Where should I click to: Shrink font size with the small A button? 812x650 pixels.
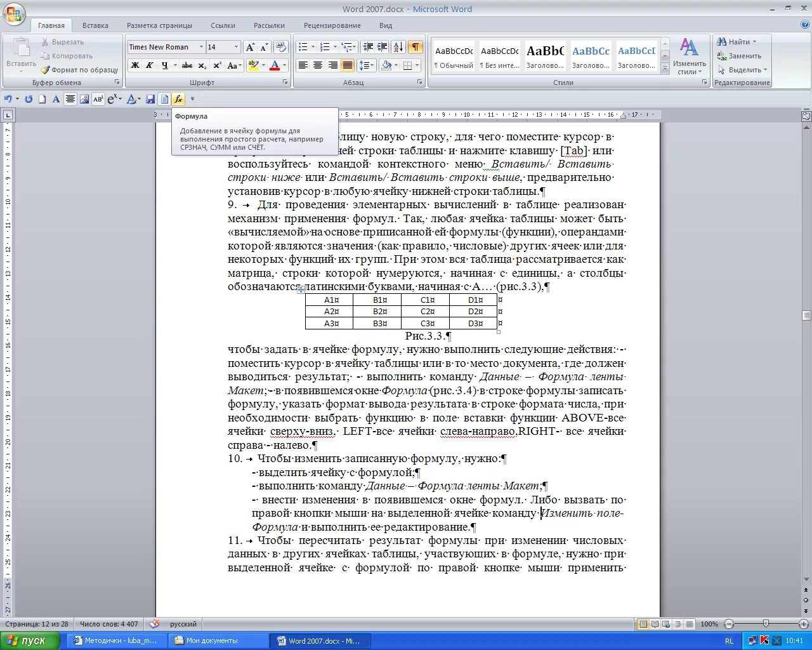click(x=264, y=47)
